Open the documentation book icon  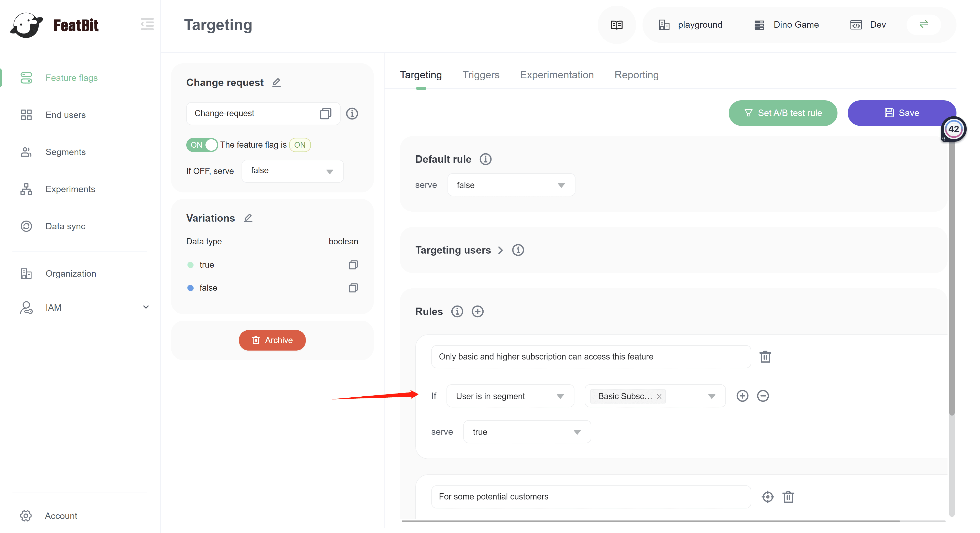tap(616, 25)
